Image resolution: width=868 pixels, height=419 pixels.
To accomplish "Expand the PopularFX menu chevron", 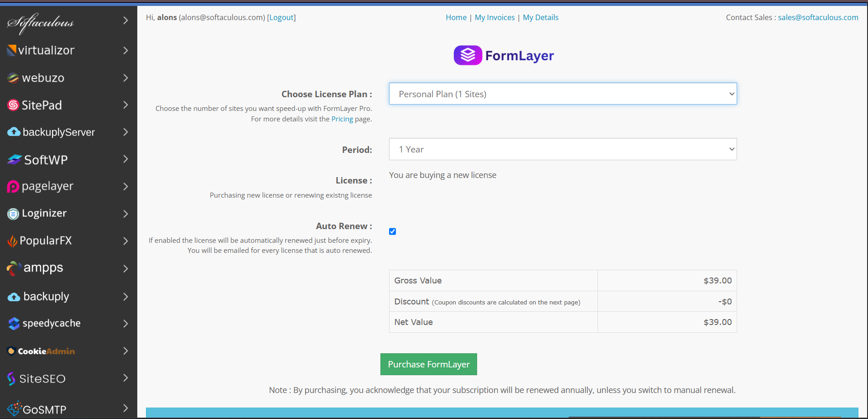I will pyautogui.click(x=126, y=241).
